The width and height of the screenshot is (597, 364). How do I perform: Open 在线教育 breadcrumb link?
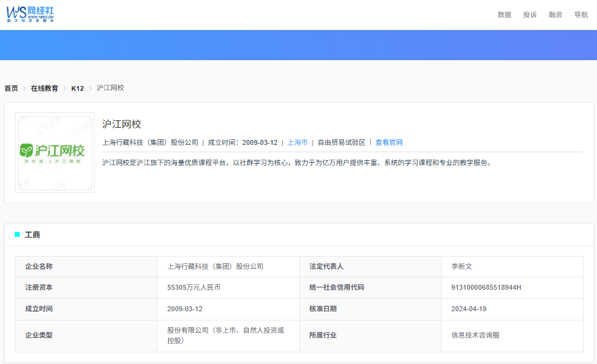[x=44, y=88]
